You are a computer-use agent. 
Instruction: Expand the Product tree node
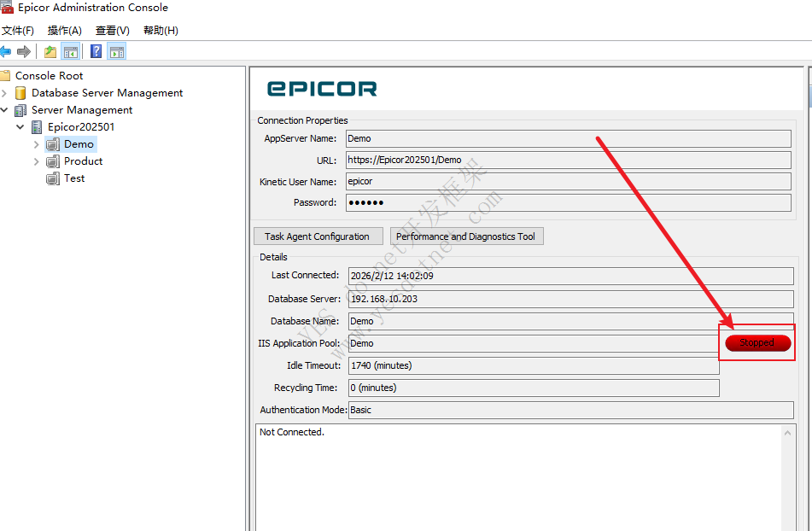[x=36, y=160]
